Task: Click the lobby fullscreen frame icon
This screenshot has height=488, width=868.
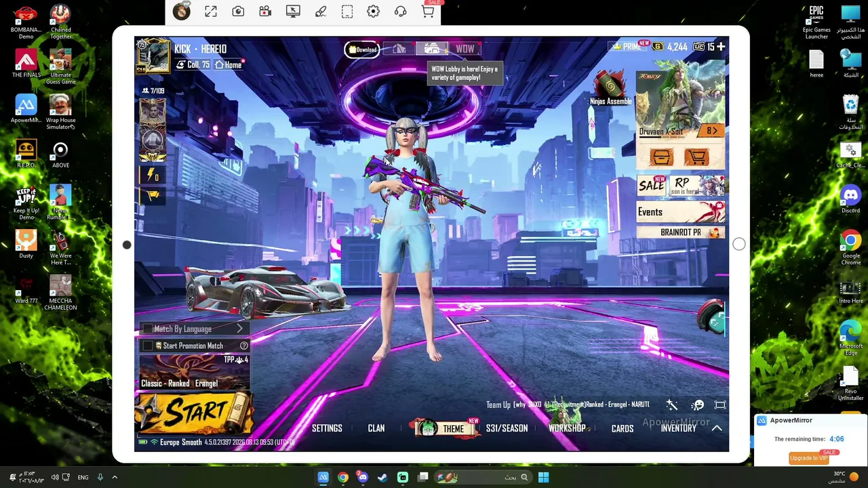Action: (x=720, y=405)
